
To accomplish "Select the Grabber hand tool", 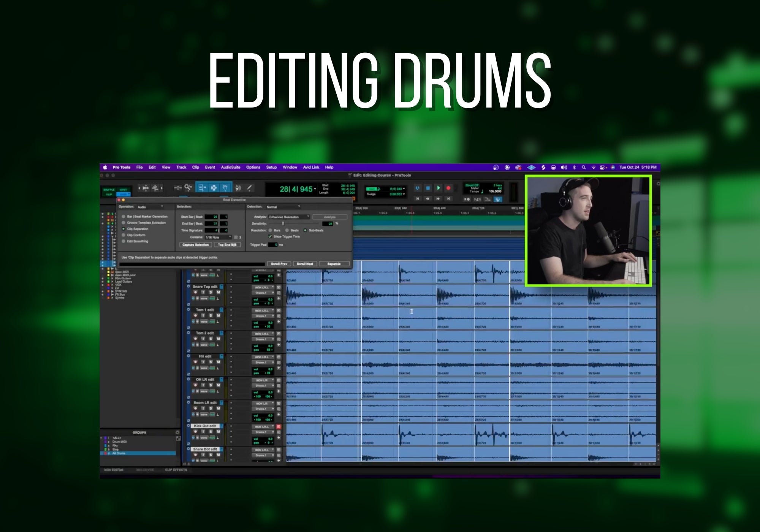I will (x=225, y=188).
